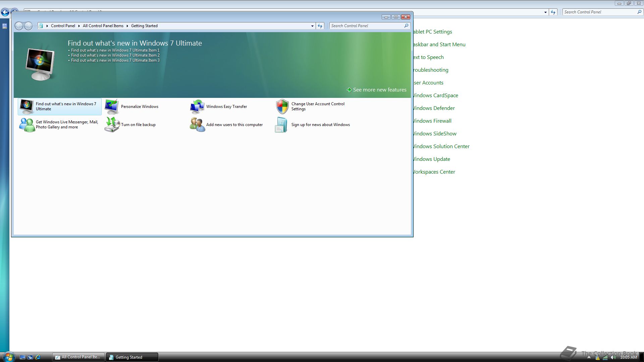Click the volume speaker tray icon
This screenshot has width=644, height=362.
pos(613,357)
